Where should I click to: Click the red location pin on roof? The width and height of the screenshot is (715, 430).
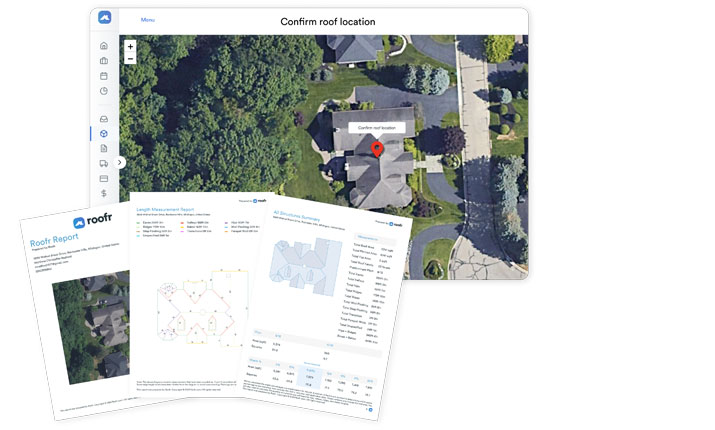click(377, 149)
